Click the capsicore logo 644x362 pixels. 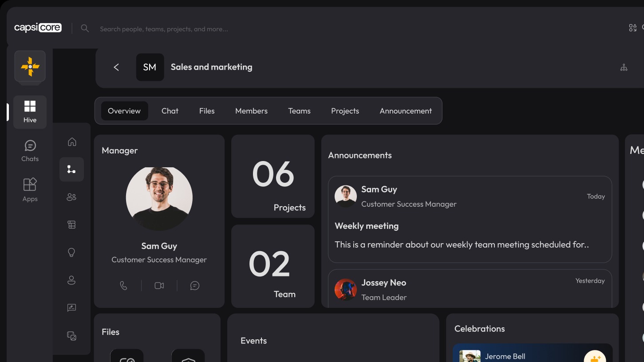(38, 27)
